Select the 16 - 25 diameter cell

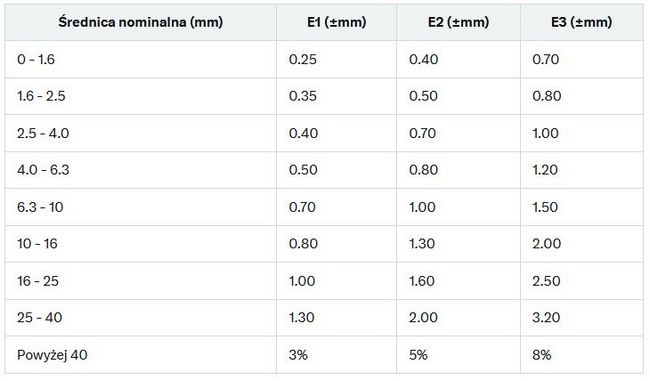click(x=141, y=281)
